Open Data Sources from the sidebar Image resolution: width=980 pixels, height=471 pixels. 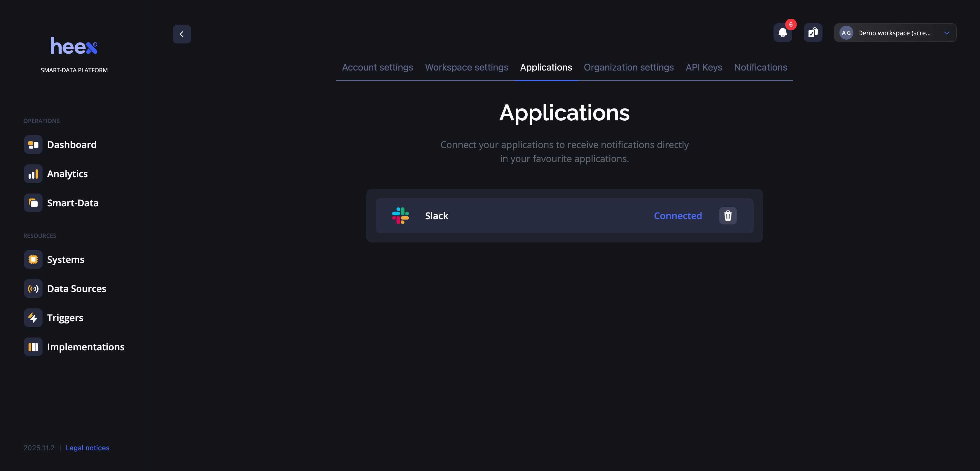pos(76,289)
